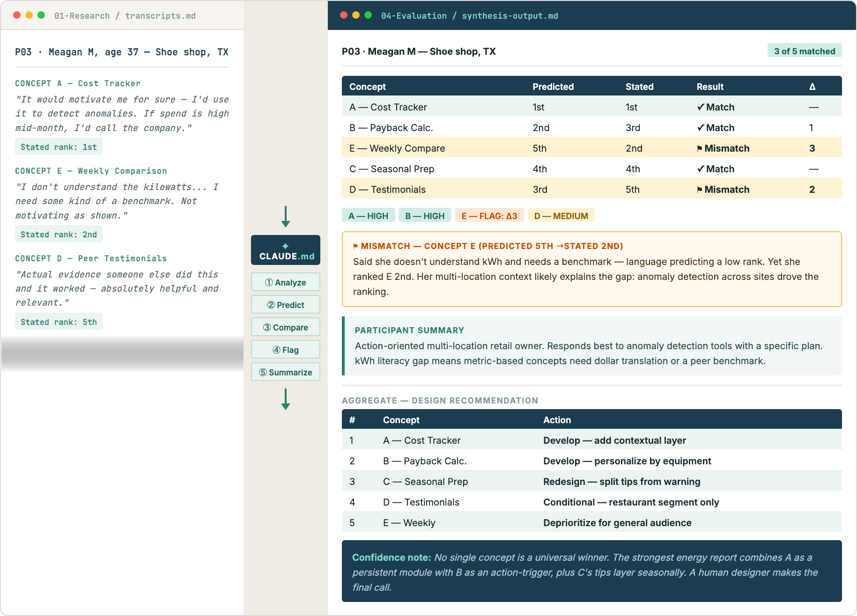Click the CLAUDE.md sparkle icon
The width and height of the screenshot is (857, 616).
pyautogui.click(x=285, y=246)
